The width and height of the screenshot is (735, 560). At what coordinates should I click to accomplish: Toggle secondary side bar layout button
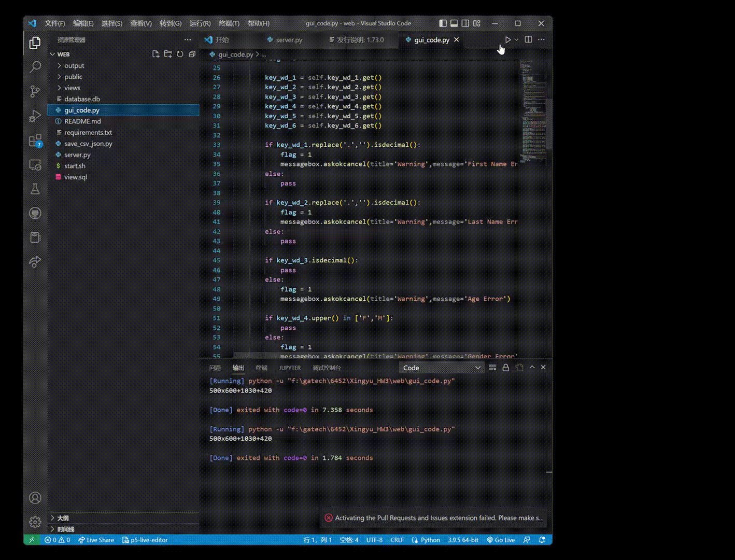(465, 23)
